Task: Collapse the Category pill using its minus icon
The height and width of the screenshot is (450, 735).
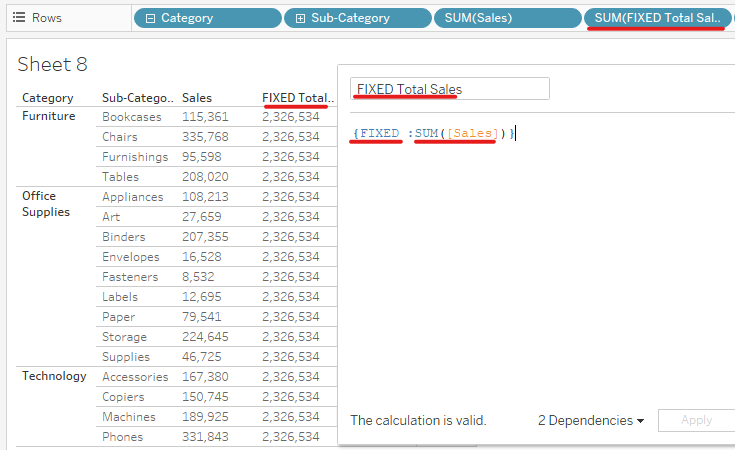Action: tap(150, 18)
